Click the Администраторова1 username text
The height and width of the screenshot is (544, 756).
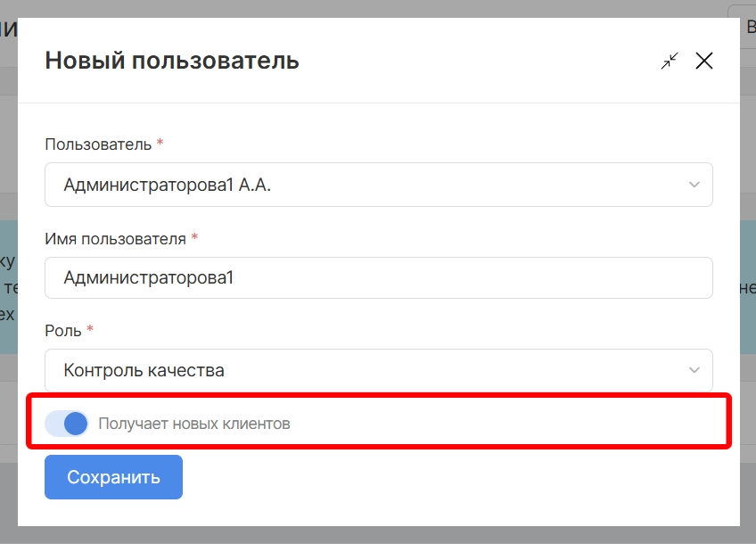click(148, 278)
